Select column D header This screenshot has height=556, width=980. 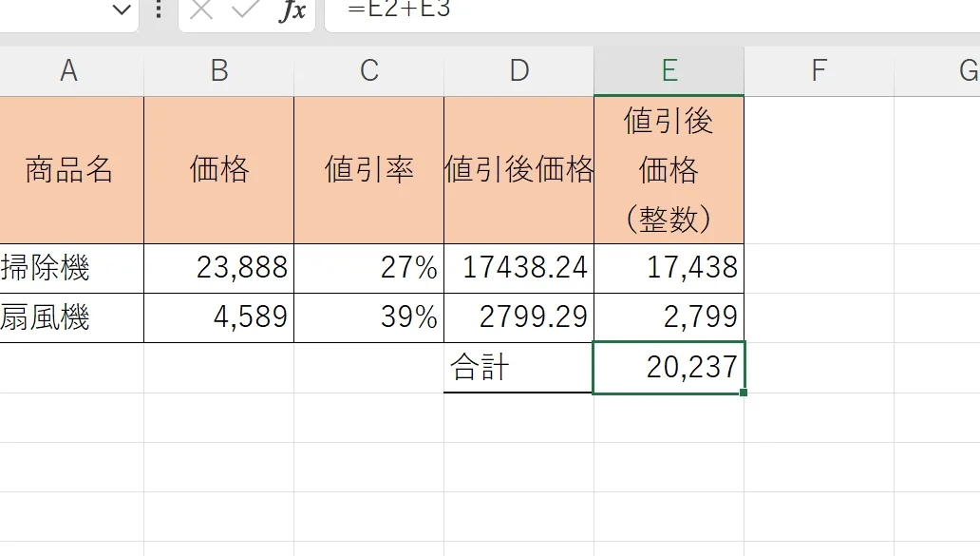coord(518,71)
